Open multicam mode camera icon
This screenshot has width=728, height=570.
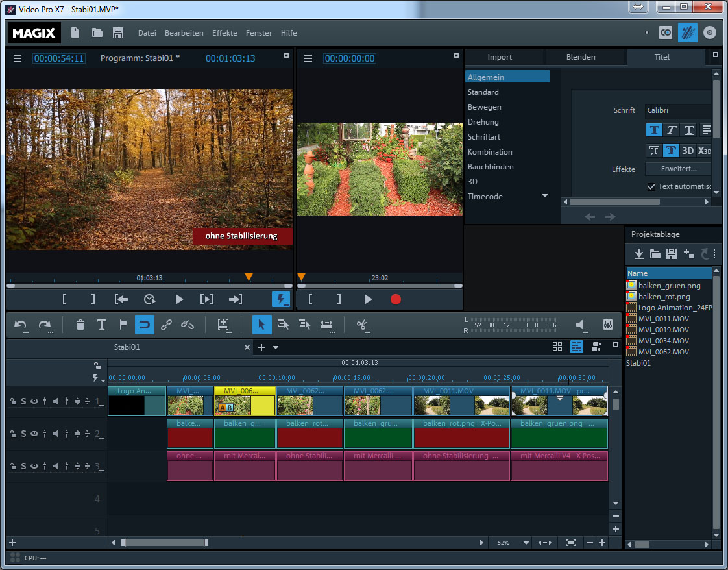coord(596,347)
